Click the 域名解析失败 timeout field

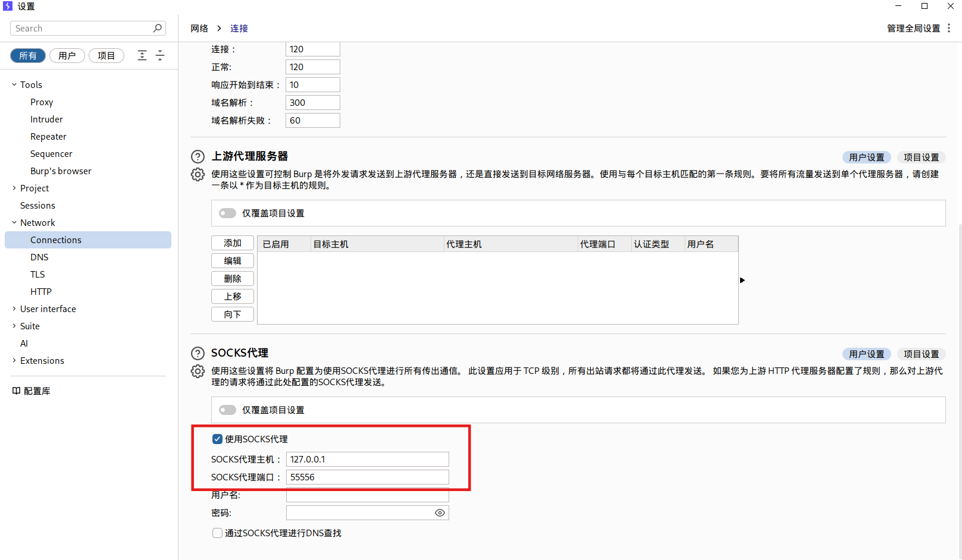pyautogui.click(x=312, y=121)
